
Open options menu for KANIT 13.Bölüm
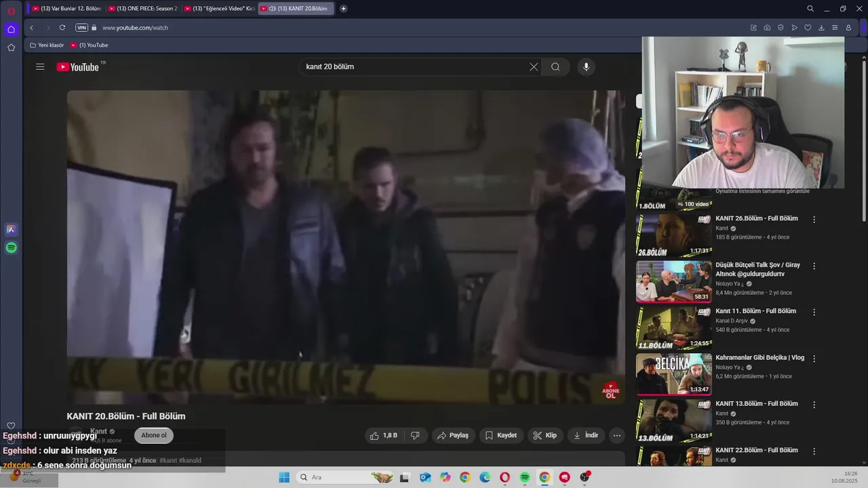[x=814, y=405]
